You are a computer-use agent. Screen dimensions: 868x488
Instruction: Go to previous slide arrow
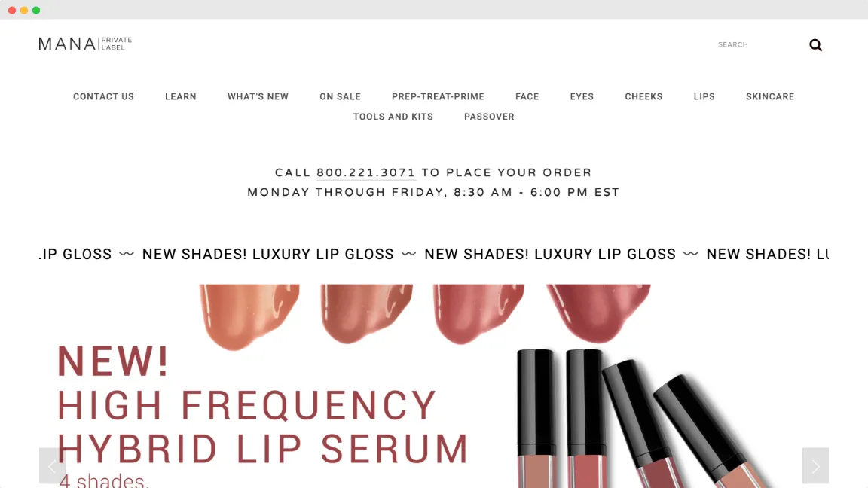[x=52, y=466]
